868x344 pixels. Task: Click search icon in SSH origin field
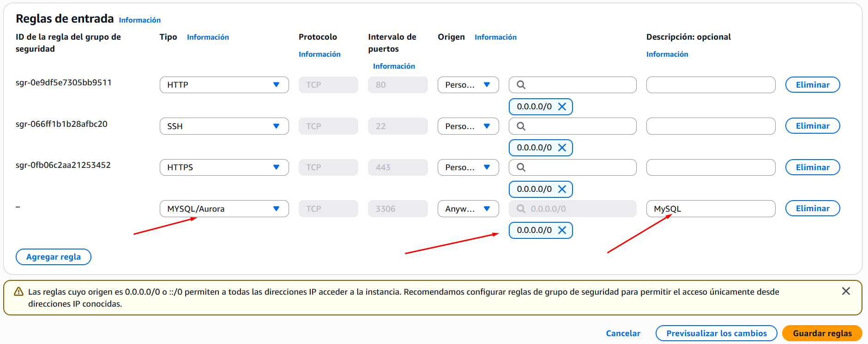pyautogui.click(x=521, y=126)
